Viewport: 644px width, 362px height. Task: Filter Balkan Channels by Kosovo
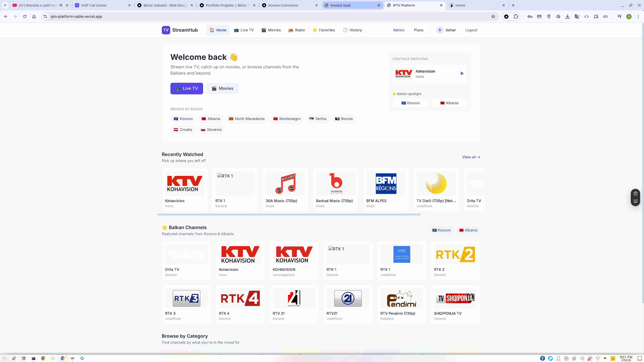click(441, 230)
